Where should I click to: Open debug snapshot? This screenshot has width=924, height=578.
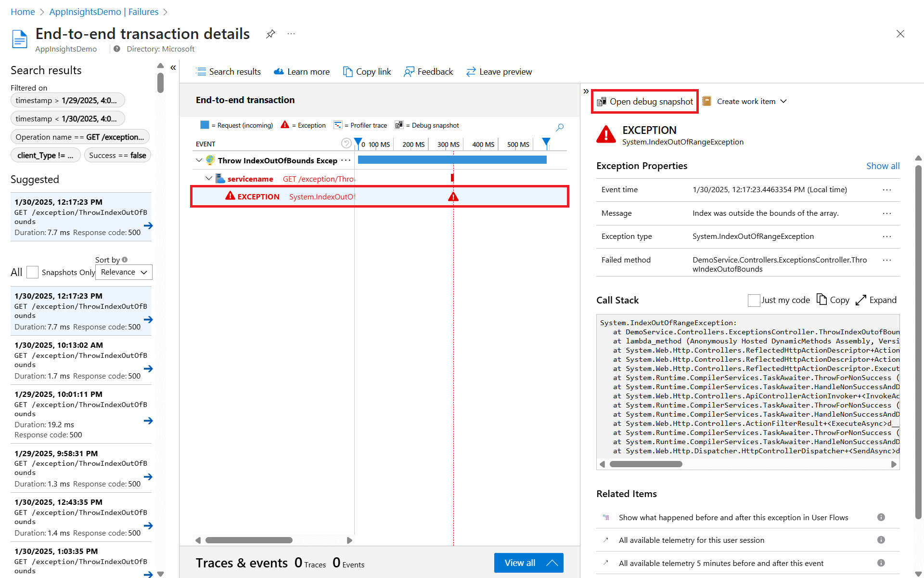pyautogui.click(x=645, y=102)
